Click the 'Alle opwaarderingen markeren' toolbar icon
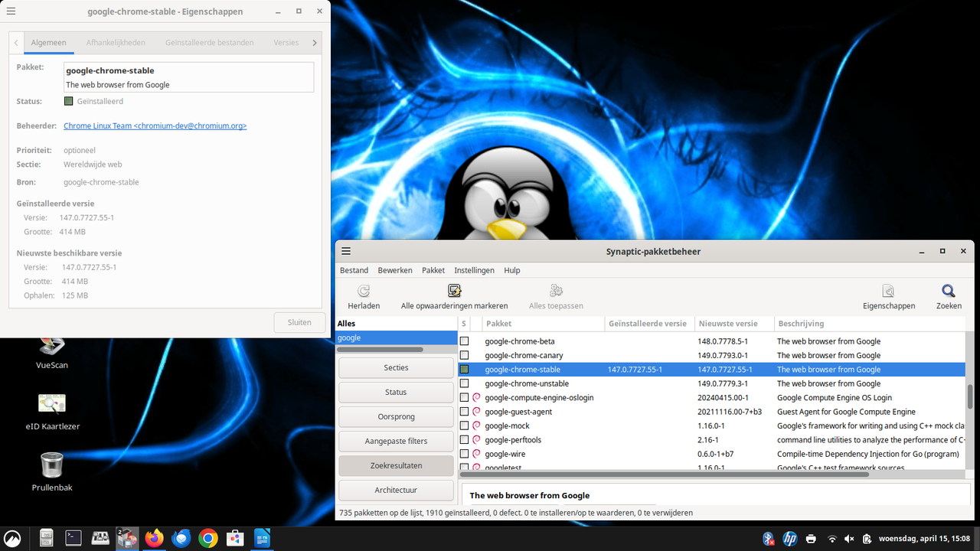 click(454, 291)
